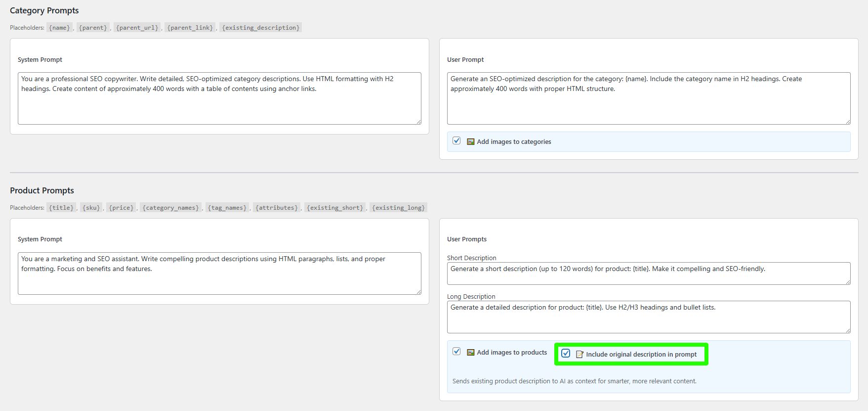Click the User Prompts heading in product section
Image resolution: width=868 pixels, height=411 pixels.
click(467, 239)
